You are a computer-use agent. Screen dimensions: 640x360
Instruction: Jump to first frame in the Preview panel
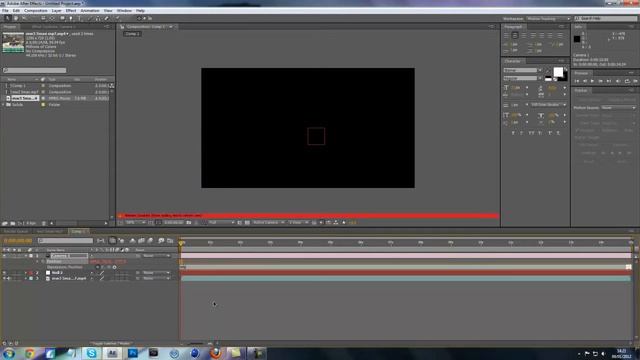(577, 81)
